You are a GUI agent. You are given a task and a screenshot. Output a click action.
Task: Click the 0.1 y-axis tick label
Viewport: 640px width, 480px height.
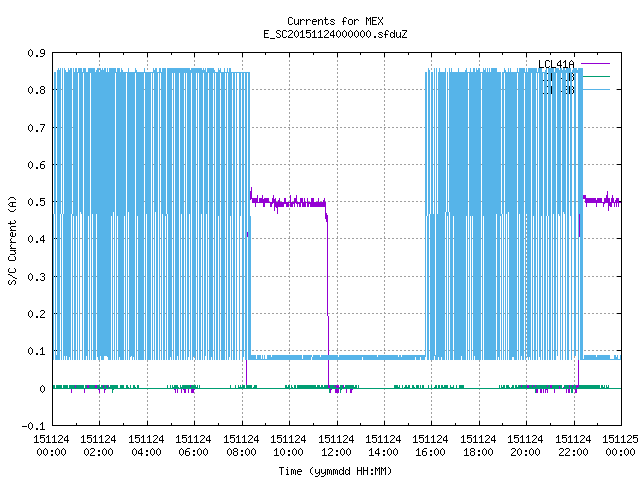[36, 351]
